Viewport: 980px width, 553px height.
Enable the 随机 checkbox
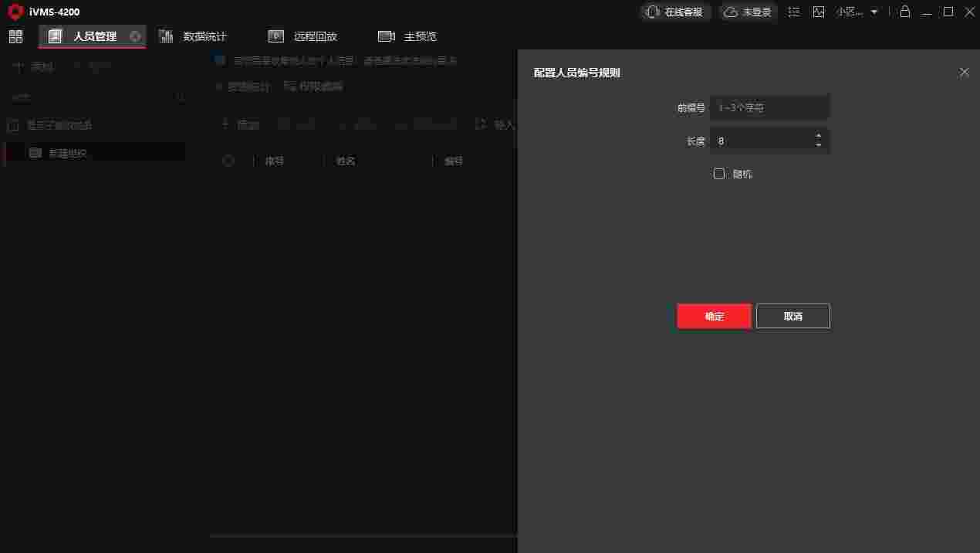coord(719,174)
